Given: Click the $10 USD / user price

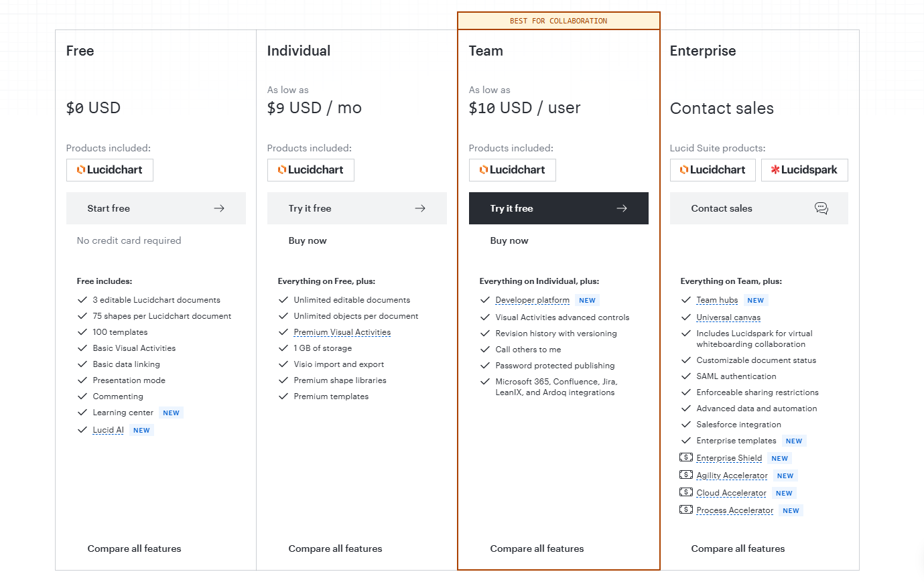Looking at the screenshot, I should [525, 108].
